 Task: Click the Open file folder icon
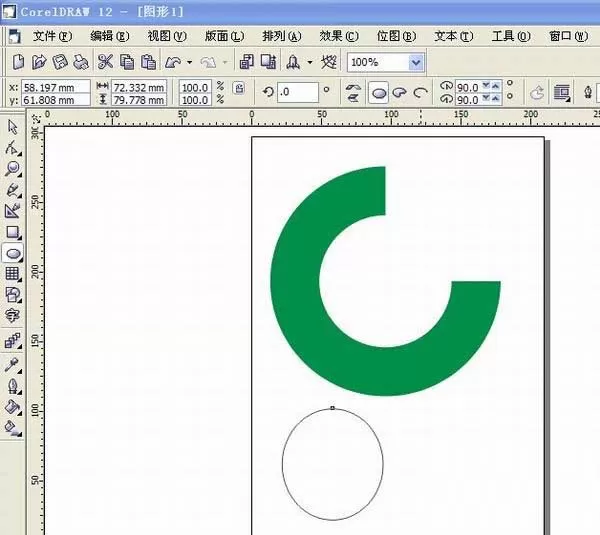pos(39,62)
